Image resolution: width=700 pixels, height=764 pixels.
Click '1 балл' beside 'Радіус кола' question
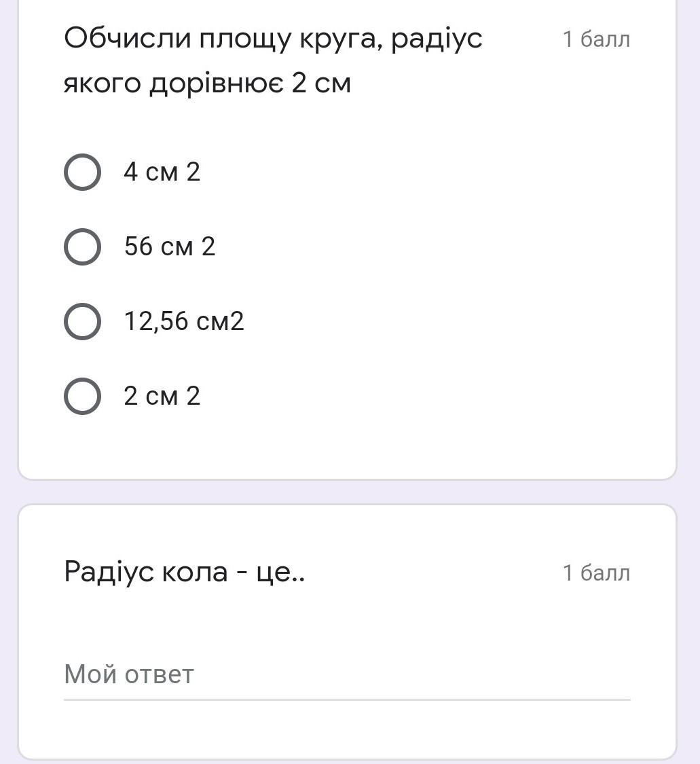click(596, 572)
